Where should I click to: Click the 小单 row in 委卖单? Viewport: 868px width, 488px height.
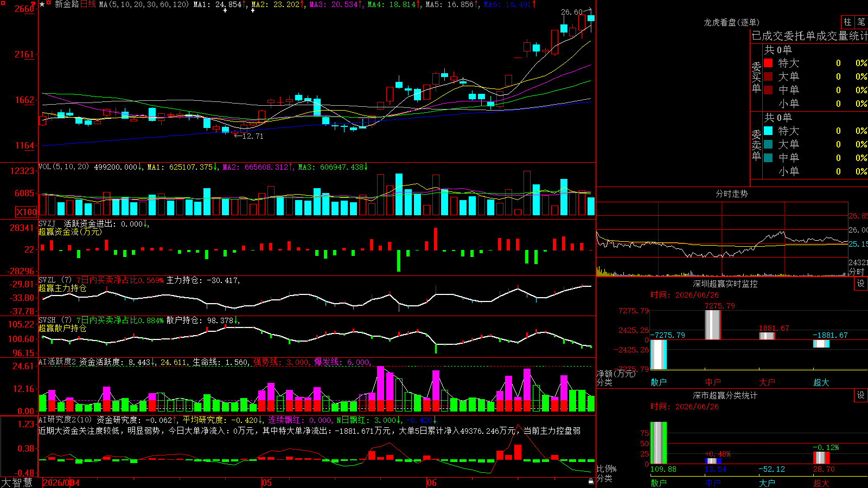click(815, 171)
